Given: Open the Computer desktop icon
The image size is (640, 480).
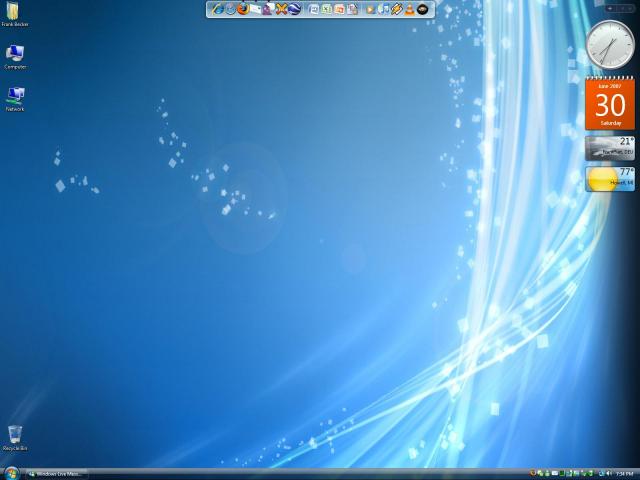Looking at the screenshot, I should 15,57.
